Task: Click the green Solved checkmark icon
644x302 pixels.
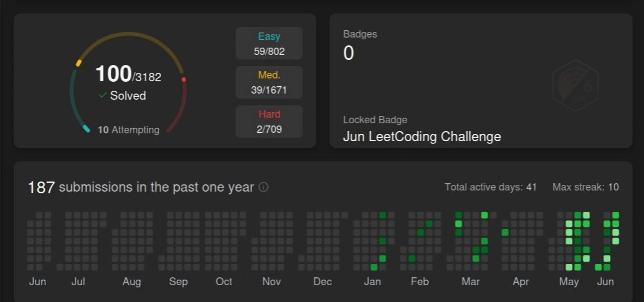Action: 102,95
